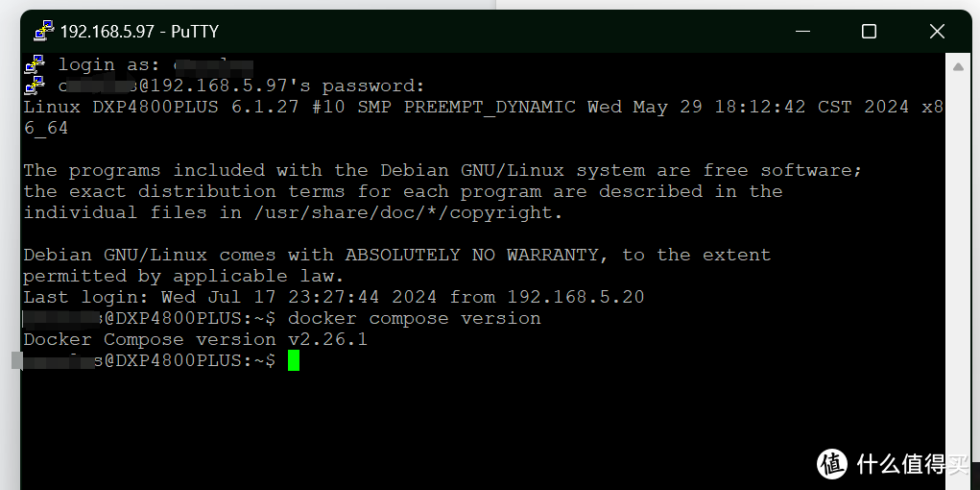Click the PuTTY icon beside 'login as:' line
This screenshot has height=490, width=980.
(x=35, y=65)
